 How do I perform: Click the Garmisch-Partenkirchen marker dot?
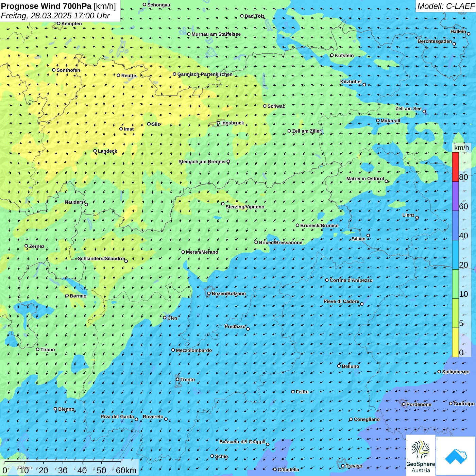point(174,74)
